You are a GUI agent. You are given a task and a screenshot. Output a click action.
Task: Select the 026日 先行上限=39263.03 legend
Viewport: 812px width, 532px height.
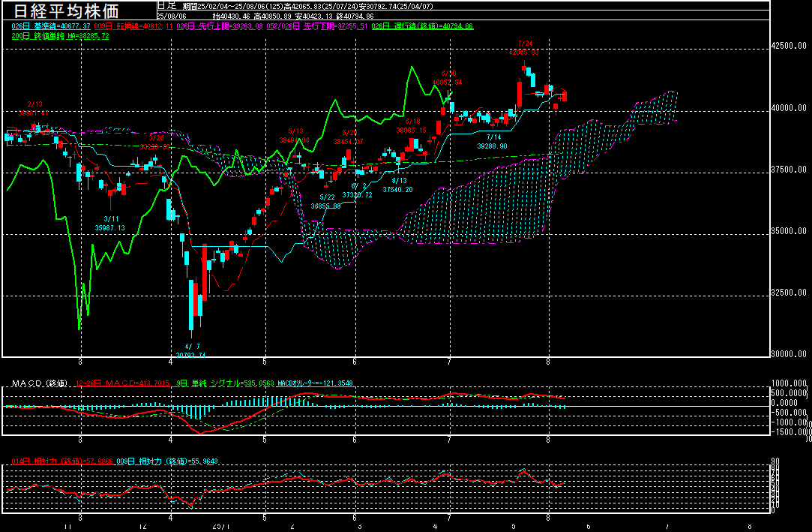[220, 26]
